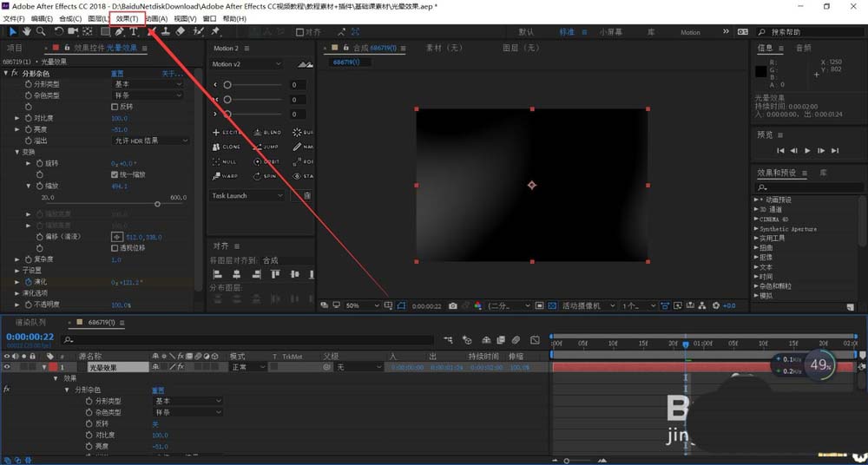Image resolution: width=868 pixels, height=465 pixels.
Task: Select the Unified Camera tool
Action: coord(73,31)
